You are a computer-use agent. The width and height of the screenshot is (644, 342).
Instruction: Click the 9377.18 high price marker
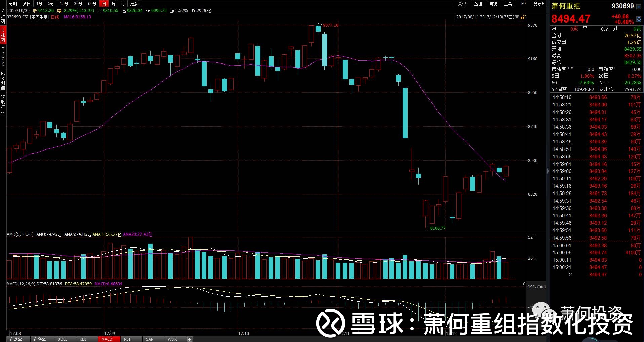point(331,25)
